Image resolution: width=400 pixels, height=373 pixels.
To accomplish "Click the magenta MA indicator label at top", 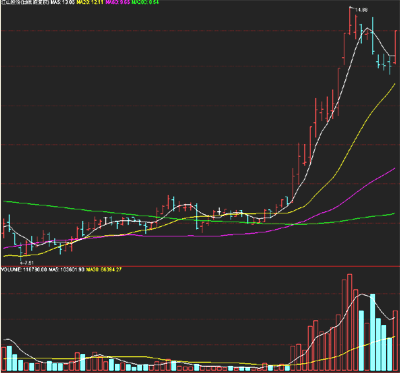I will 117,2.
